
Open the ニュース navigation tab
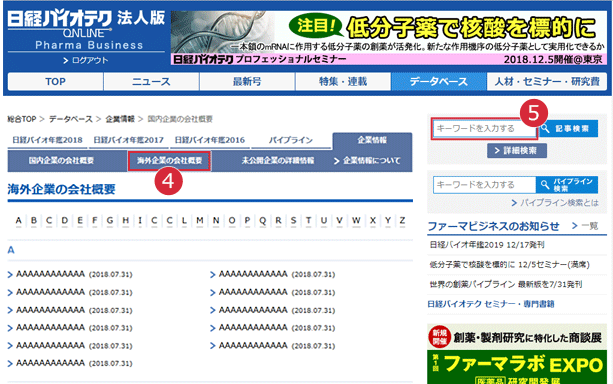click(x=151, y=81)
